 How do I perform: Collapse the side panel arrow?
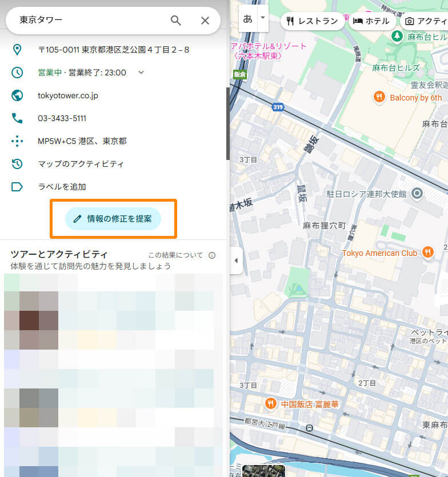pos(236,260)
